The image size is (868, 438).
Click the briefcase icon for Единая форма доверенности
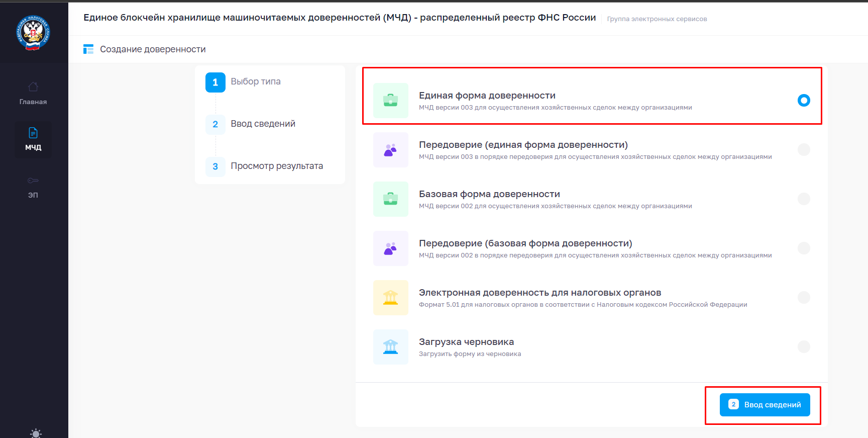pos(391,101)
